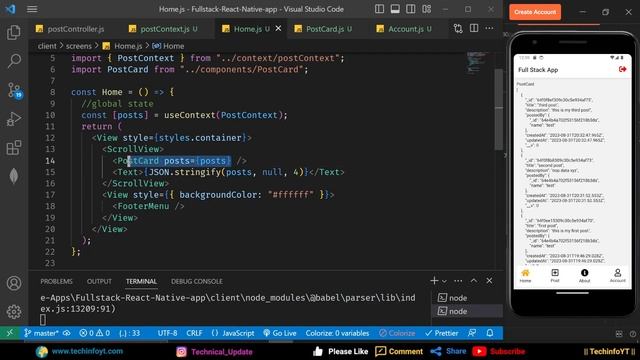
Task: Tap the logout icon in phone app
Action: coord(622,69)
